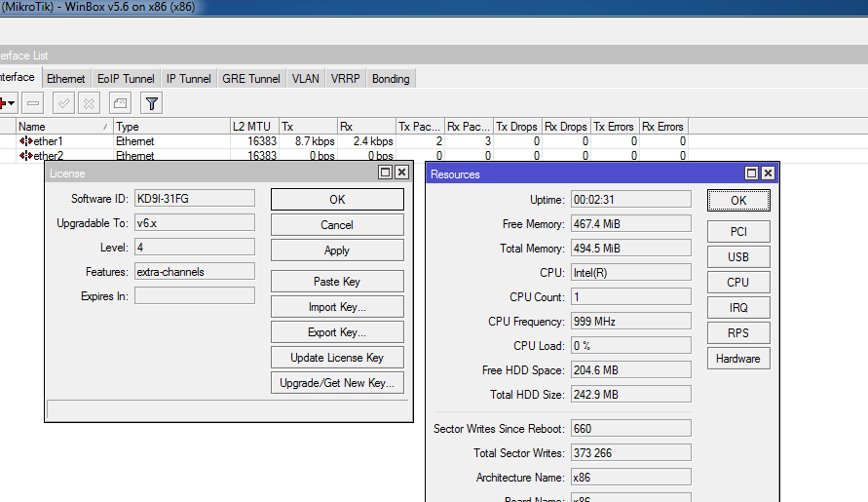Viewport: 868px width, 502px height.
Task: Click the enable checkmark toolbar icon
Action: 64,102
